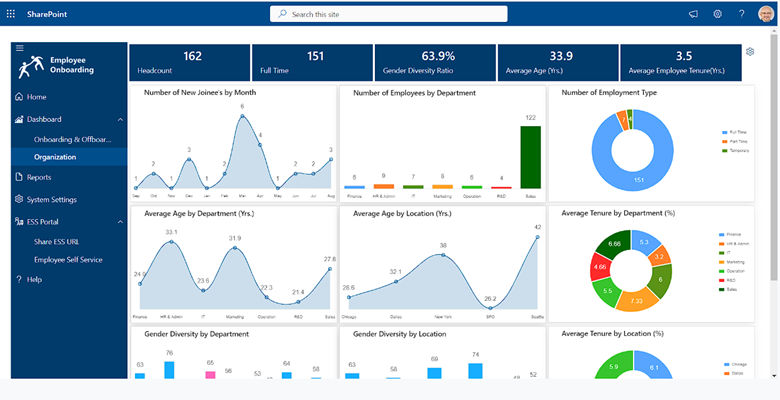Click the HR & Admin bar showing 9
This screenshot has width=780, height=400.
click(x=384, y=186)
